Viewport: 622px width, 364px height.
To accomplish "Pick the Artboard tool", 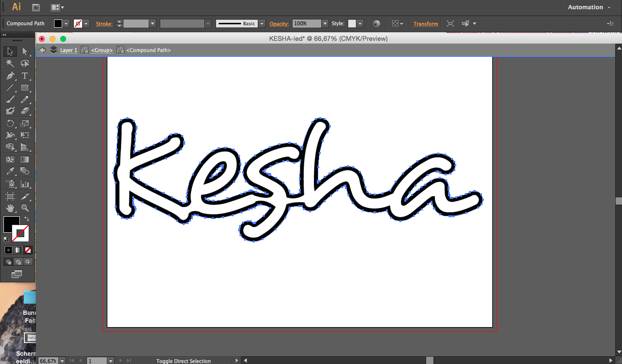I will pos(10,196).
